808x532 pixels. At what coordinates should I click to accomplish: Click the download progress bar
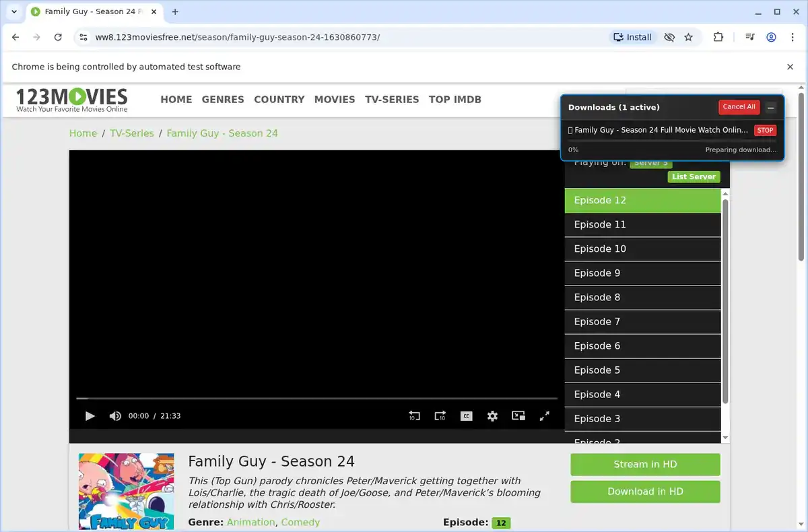(673, 141)
